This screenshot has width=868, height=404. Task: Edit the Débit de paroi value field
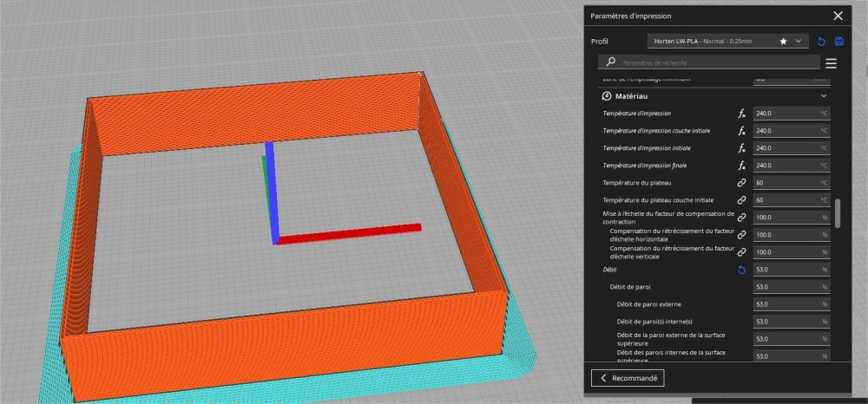coord(792,287)
